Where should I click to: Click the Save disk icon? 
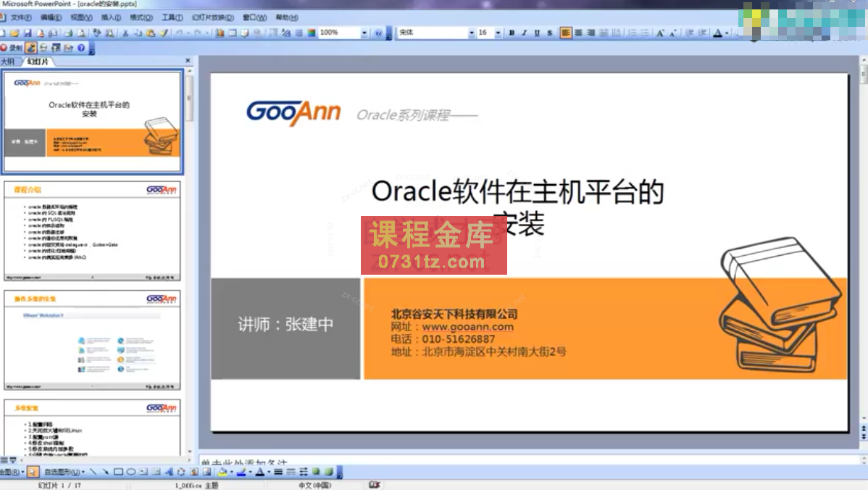(x=27, y=33)
